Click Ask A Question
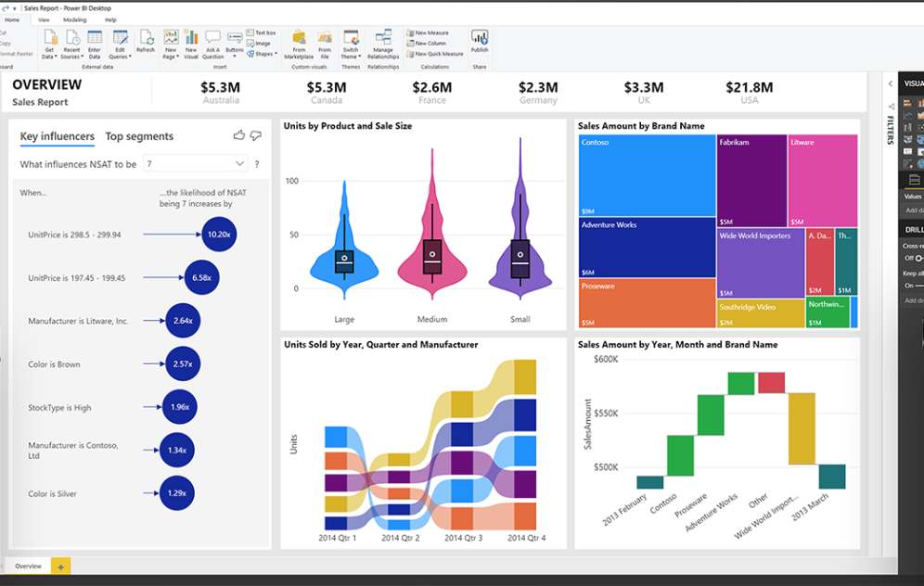This screenshot has width=924, height=586. 212,45
